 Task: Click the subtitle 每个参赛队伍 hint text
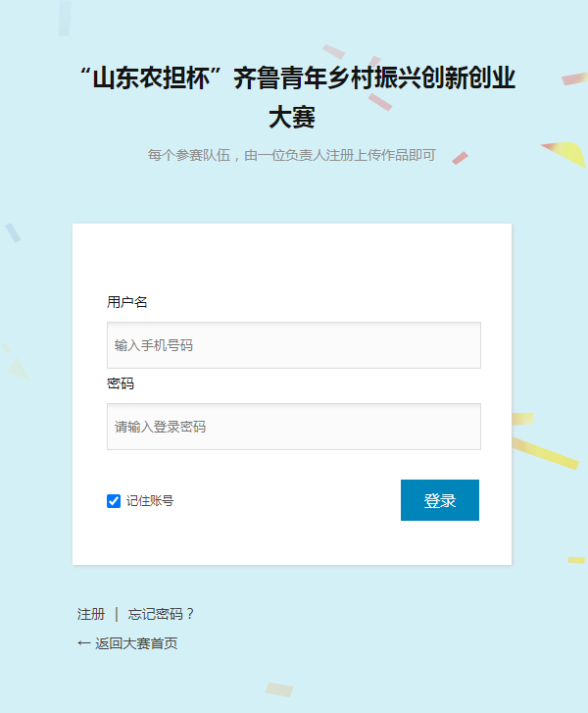[291, 155]
